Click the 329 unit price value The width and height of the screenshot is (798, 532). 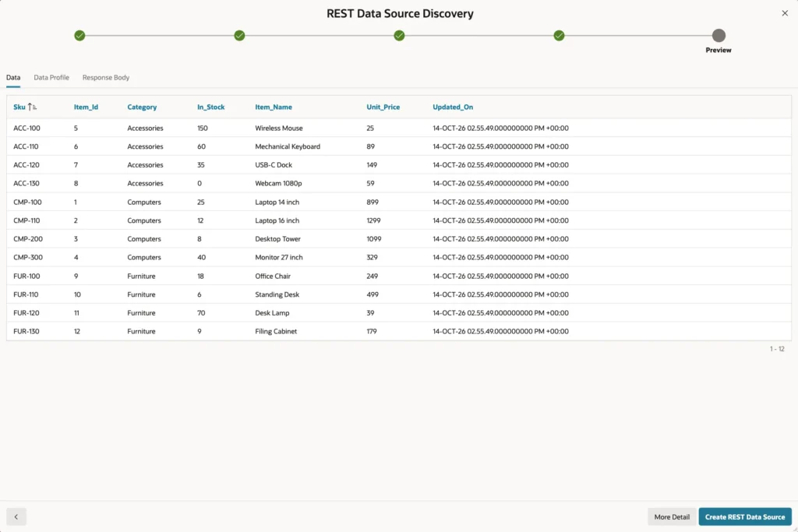[372, 257]
